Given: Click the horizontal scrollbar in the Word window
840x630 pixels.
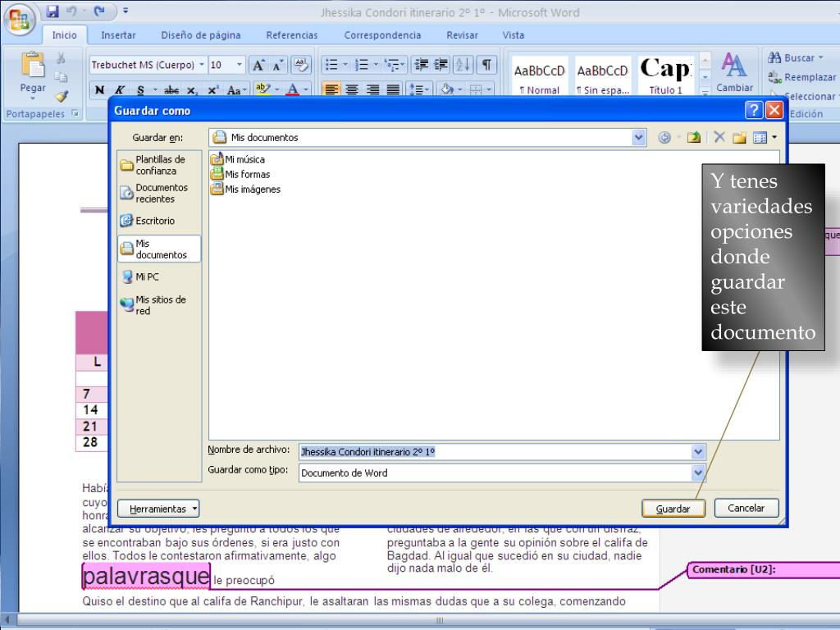Looking at the screenshot, I should coord(440,620).
